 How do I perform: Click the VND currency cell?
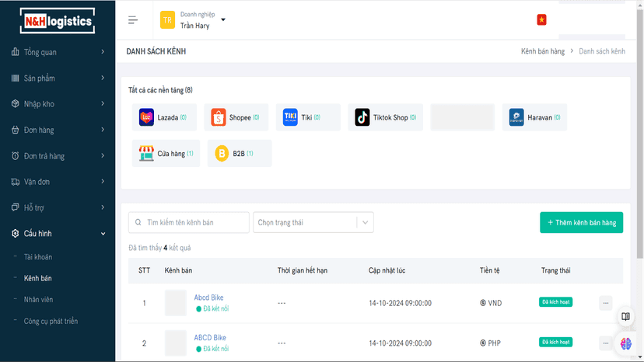tap(491, 303)
